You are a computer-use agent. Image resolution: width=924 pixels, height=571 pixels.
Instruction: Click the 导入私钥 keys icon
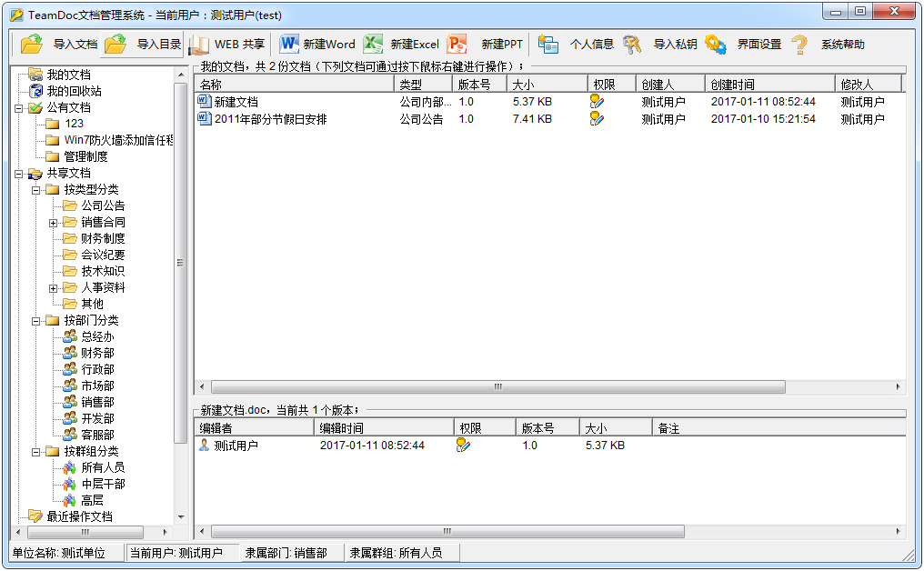pos(632,45)
